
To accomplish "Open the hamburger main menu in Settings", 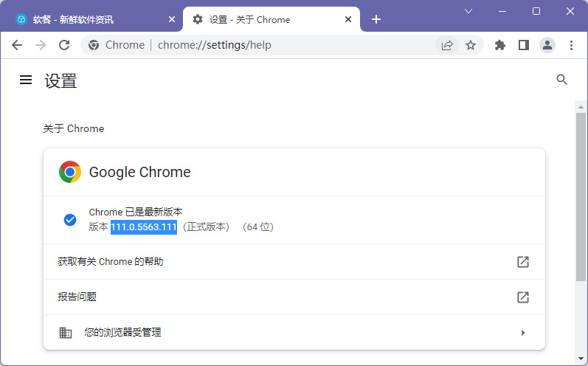I will 26,80.
